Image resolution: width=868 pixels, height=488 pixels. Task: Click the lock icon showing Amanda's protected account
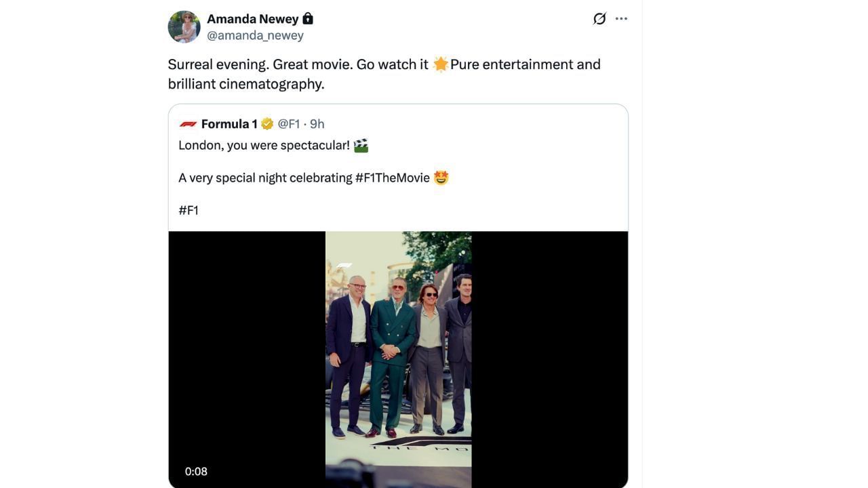pyautogui.click(x=308, y=18)
